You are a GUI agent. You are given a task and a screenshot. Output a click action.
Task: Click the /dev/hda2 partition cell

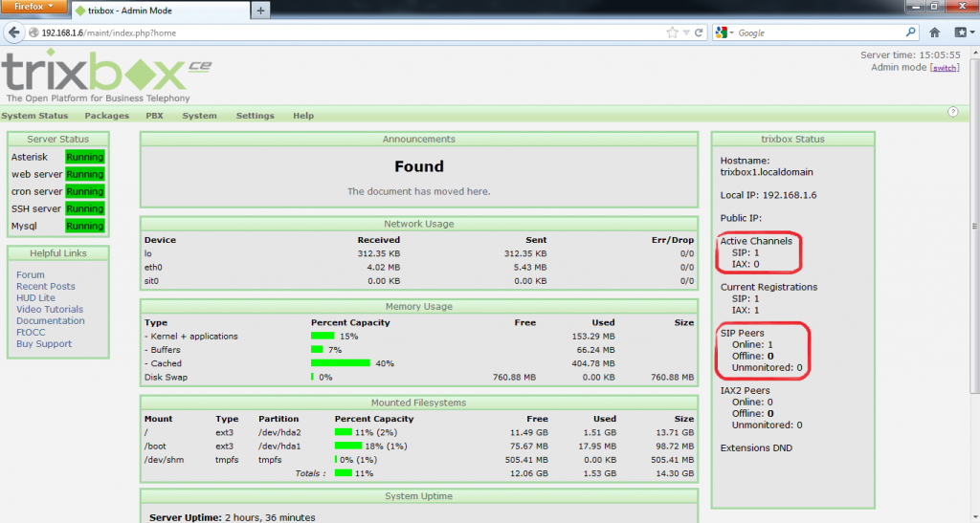point(279,432)
